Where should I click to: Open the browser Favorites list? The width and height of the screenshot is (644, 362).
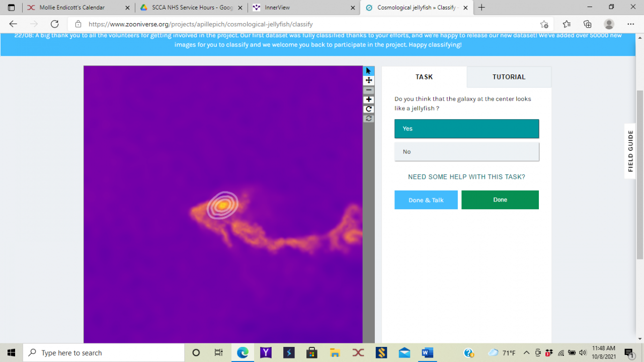click(x=567, y=24)
